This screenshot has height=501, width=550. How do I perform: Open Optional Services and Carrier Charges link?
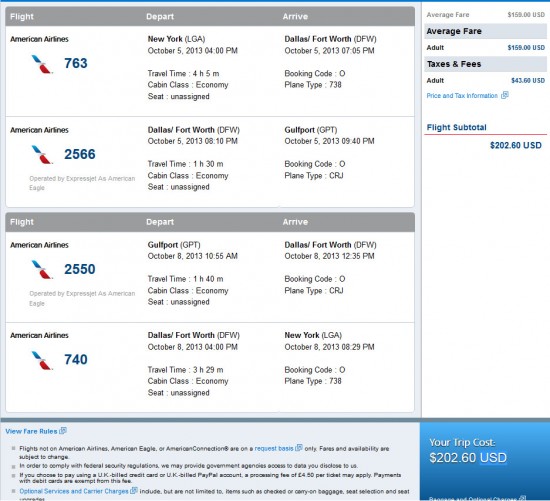coord(74,491)
